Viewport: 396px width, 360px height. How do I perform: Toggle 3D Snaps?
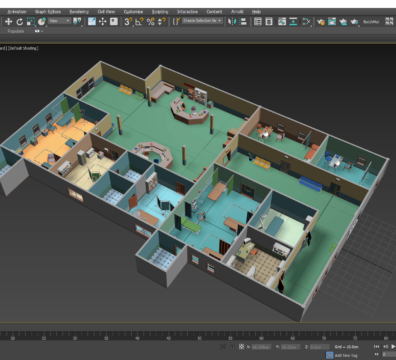pos(128,22)
